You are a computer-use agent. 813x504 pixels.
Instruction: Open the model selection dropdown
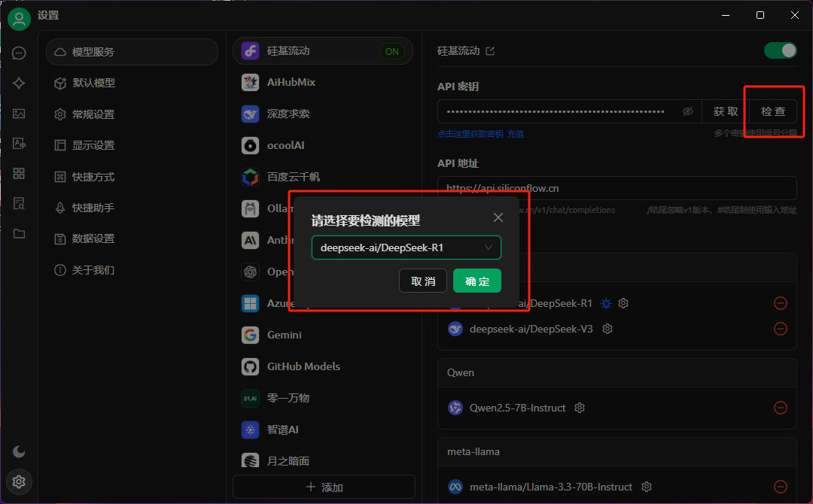click(x=406, y=247)
